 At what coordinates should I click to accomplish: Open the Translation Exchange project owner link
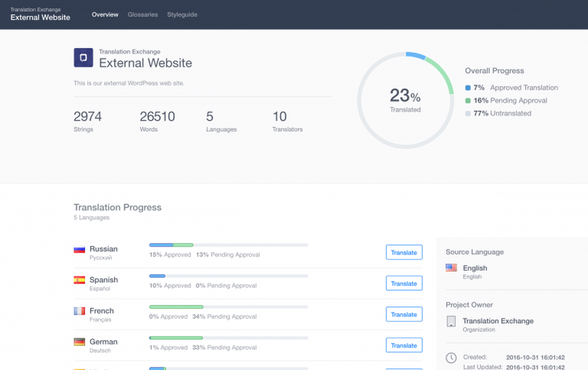(498, 321)
